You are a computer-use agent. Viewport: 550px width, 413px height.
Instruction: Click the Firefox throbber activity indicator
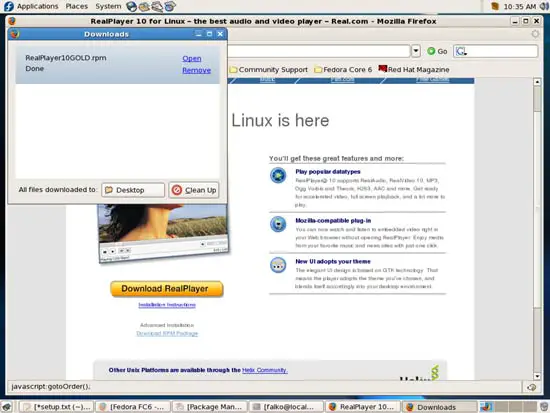pyautogui.click(x=535, y=34)
